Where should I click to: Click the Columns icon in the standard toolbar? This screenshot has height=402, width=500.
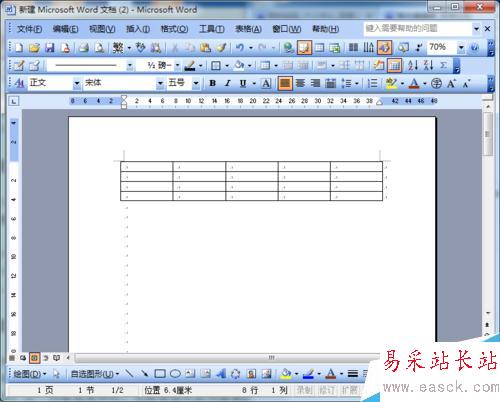pyautogui.click(x=353, y=48)
